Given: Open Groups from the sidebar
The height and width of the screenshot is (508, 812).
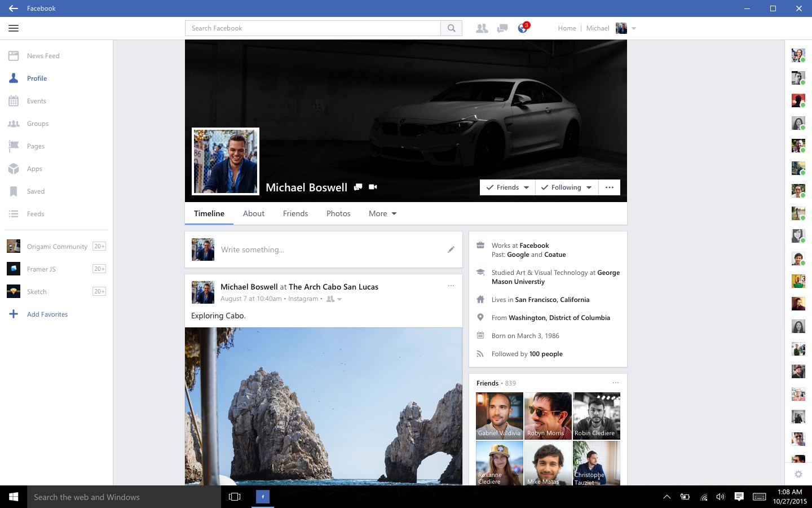Looking at the screenshot, I should (37, 123).
